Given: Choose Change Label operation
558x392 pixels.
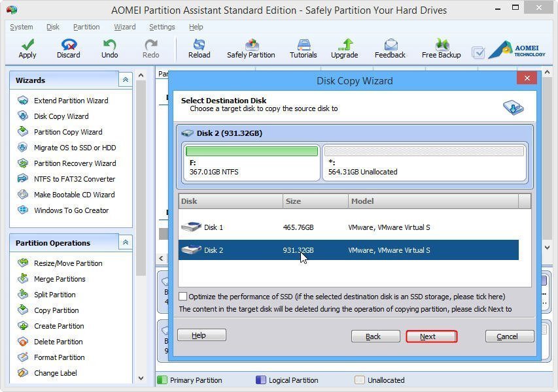Looking at the screenshot, I should (47, 372).
